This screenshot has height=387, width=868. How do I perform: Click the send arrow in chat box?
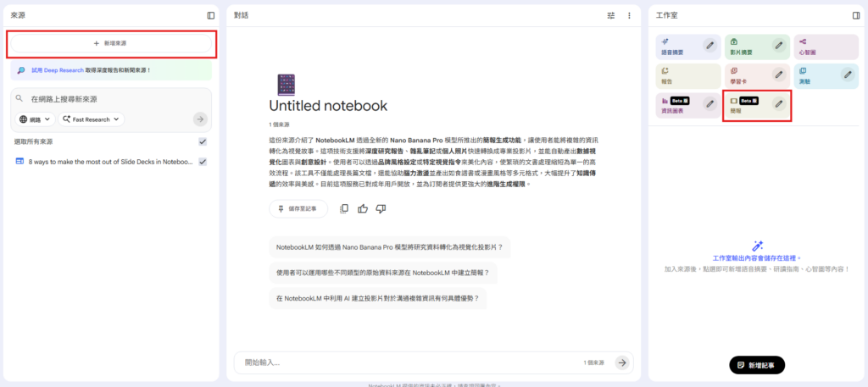pyautogui.click(x=622, y=362)
